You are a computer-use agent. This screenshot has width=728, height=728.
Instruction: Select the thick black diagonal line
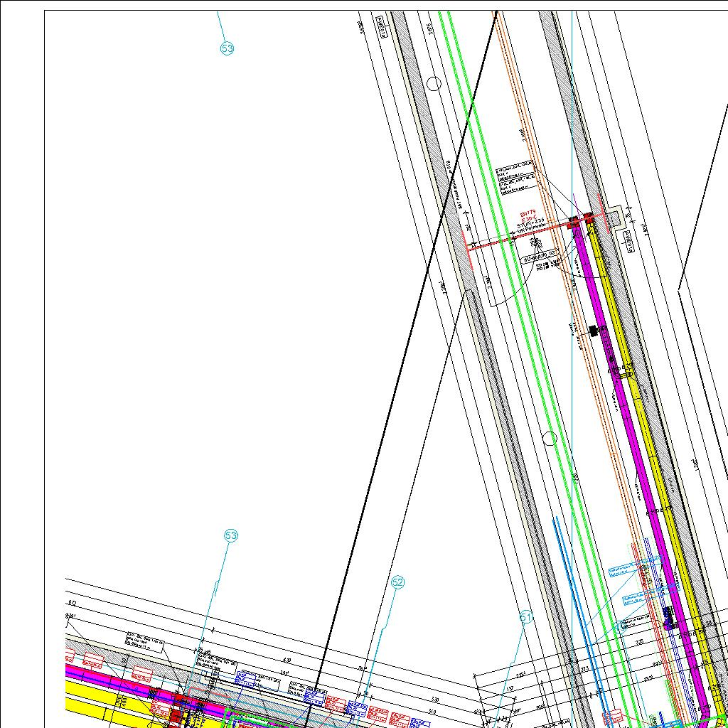[x=405, y=355]
